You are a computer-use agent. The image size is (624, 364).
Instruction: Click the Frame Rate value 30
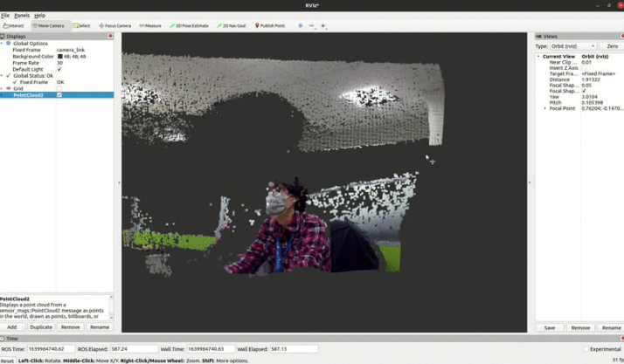pos(59,63)
